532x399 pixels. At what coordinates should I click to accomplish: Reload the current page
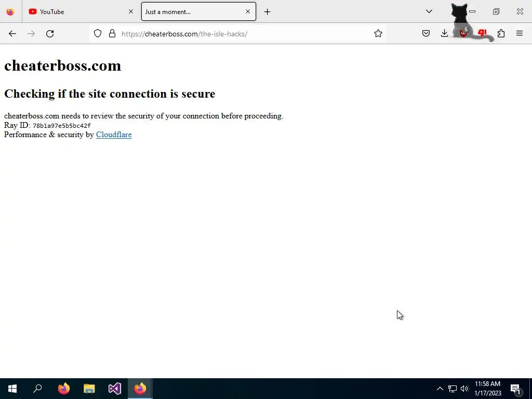pos(50,34)
